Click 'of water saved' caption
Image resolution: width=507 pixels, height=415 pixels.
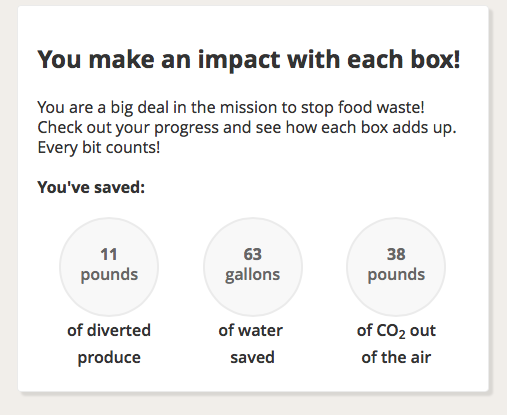[251, 344]
